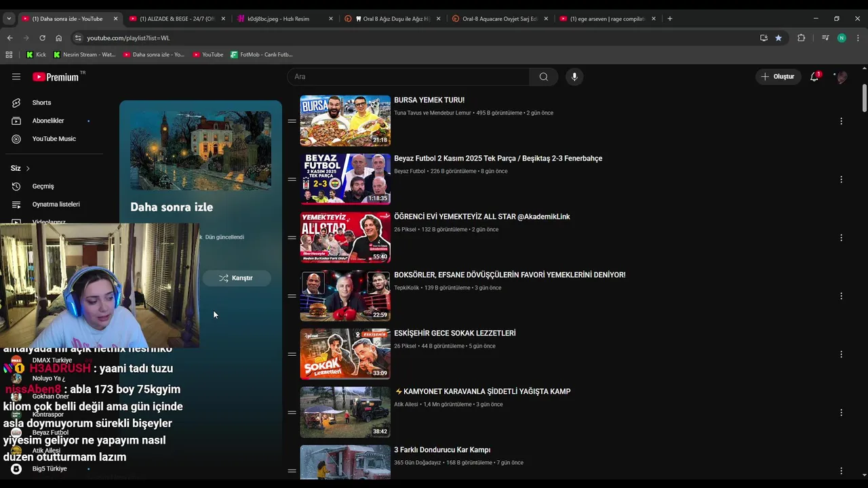Open options menu for Beyaz Futbol video
Image resolution: width=868 pixels, height=488 pixels.
click(841, 180)
